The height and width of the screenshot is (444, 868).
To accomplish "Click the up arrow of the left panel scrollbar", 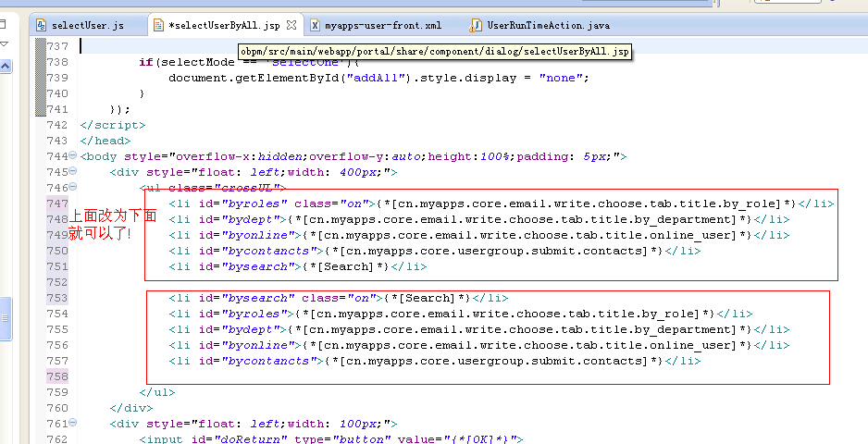I will tap(5, 67).
